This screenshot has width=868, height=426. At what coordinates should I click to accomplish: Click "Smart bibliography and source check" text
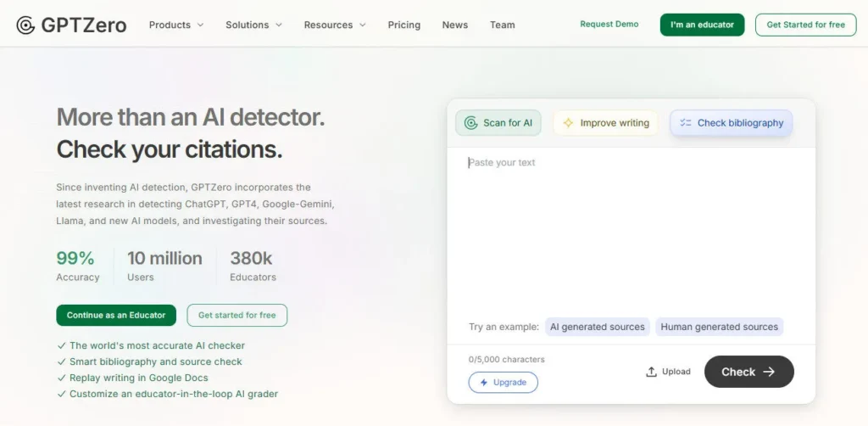pos(156,362)
